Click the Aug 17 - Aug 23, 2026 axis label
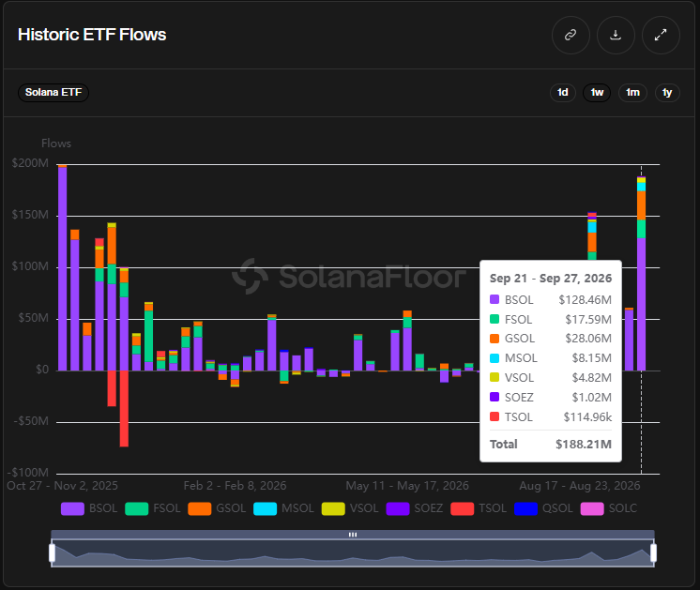The image size is (700, 590). [x=580, y=486]
